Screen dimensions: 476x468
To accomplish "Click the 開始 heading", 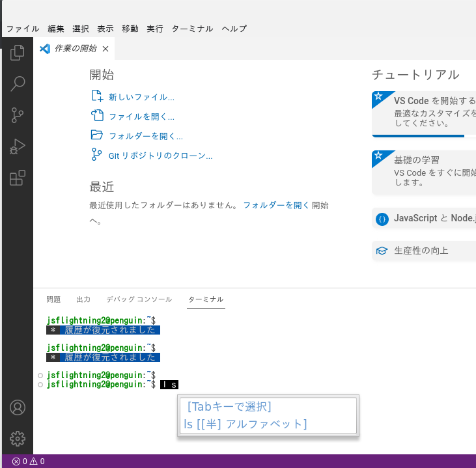I will (102, 75).
